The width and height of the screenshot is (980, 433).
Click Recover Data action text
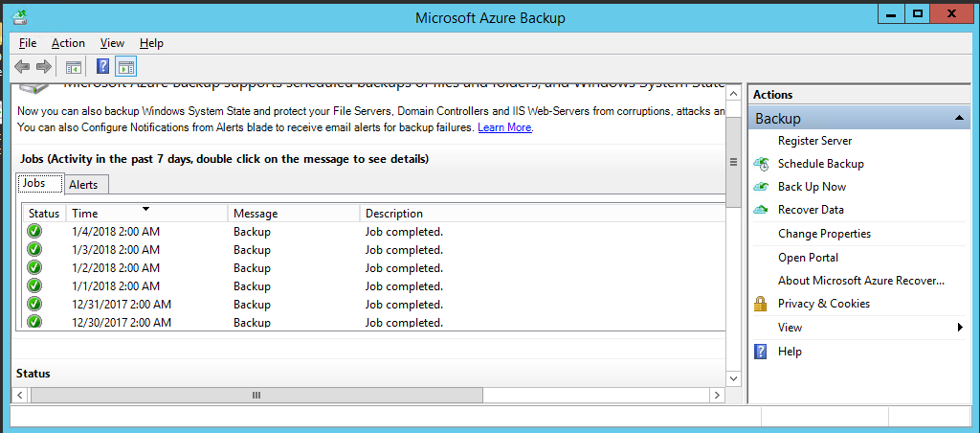click(811, 210)
